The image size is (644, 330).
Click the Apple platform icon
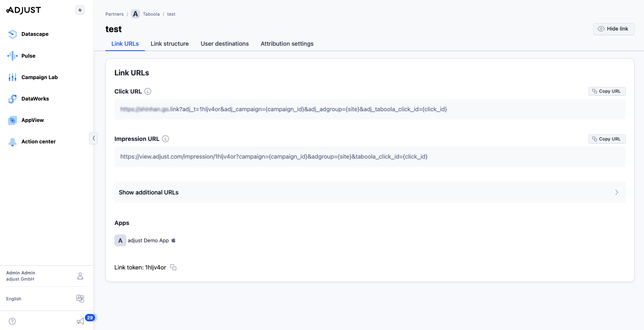tap(173, 240)
